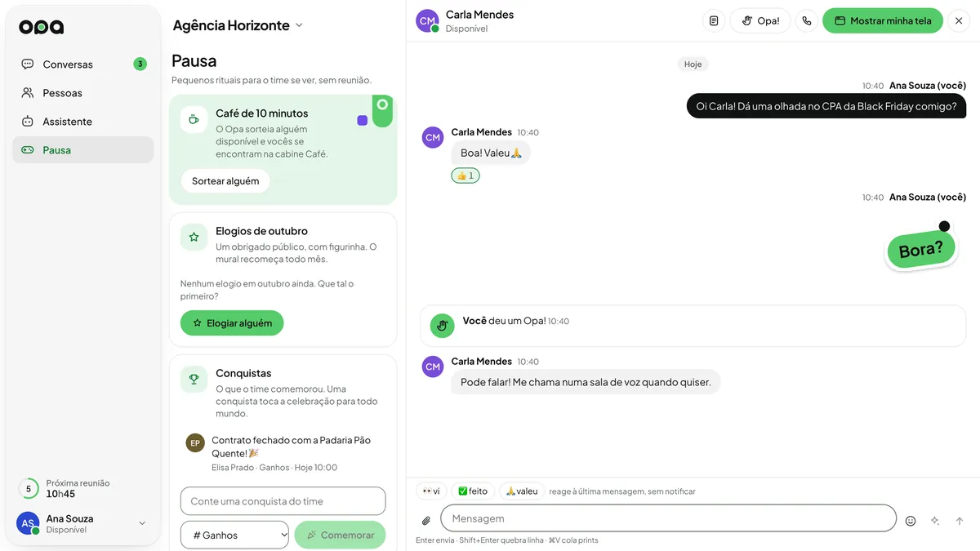Click Carla's avatar beside Pode falar message
The height and width of the screenshot is (551, 980).
433,367
